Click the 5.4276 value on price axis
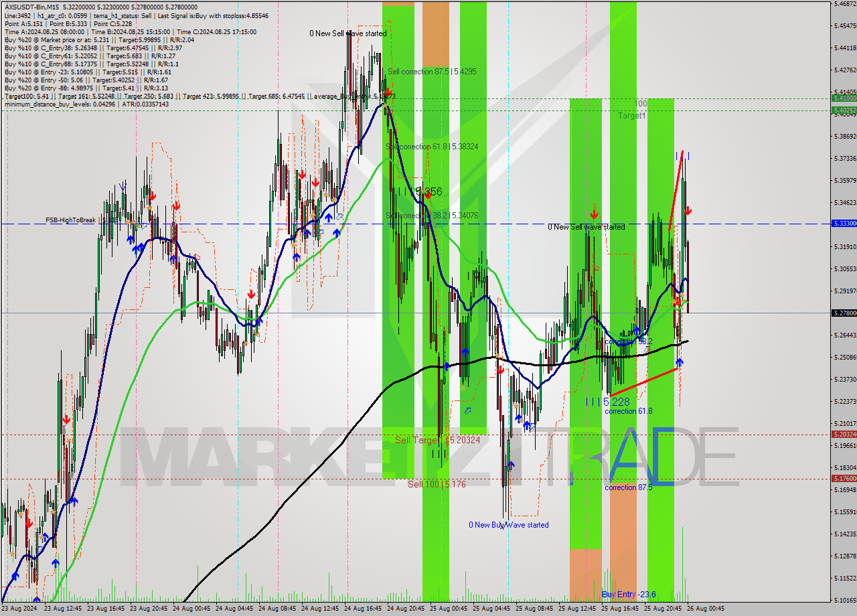Image resolution: width=857 pixels, height=616 pixels. coord(845,70)
